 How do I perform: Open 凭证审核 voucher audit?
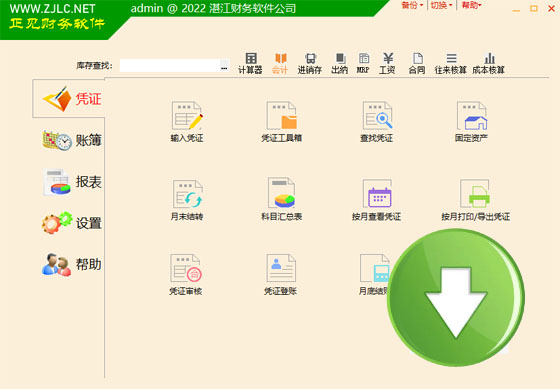click(186, 275)
